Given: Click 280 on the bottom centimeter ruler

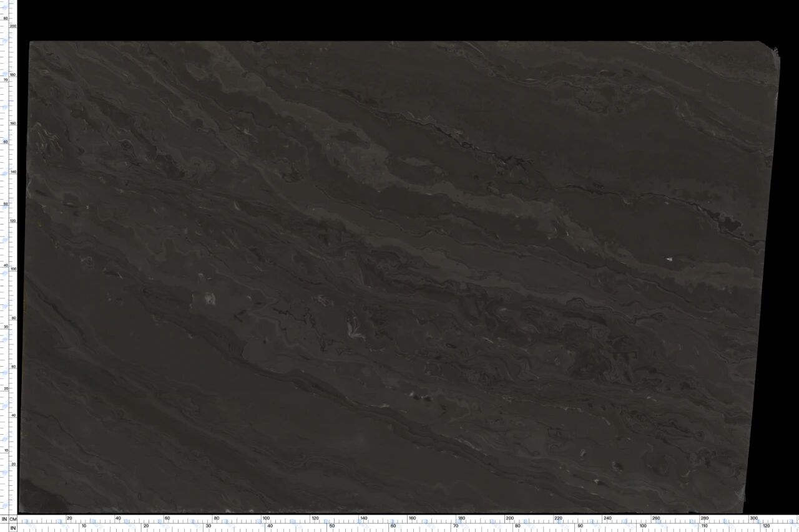Looking at the screenshot, I should click(705, 518).
